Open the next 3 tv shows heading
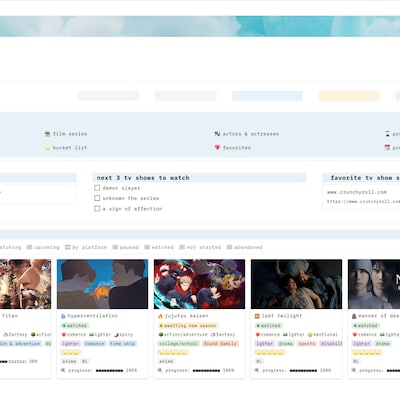 point(143,178)
